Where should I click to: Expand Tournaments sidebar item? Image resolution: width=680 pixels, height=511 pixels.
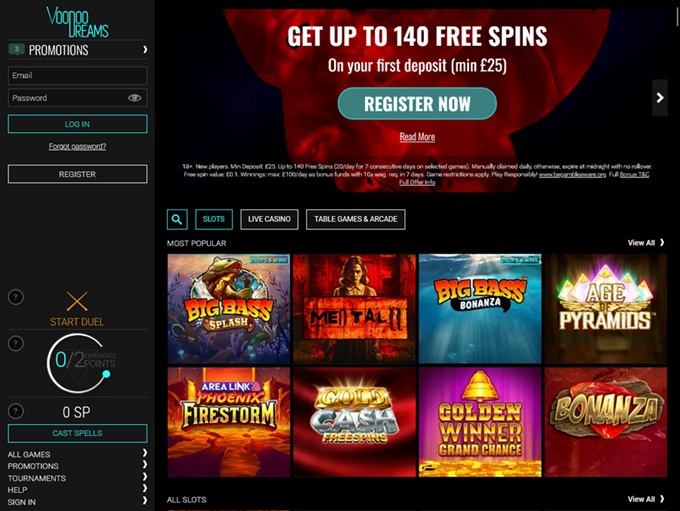[x=77, y=478]
